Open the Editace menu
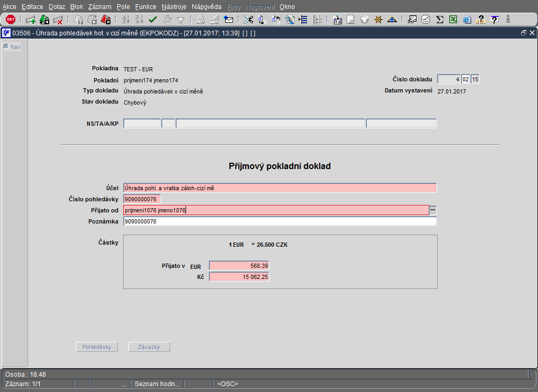The height and width of the screenshot is (392, 538). pos(32,7)
